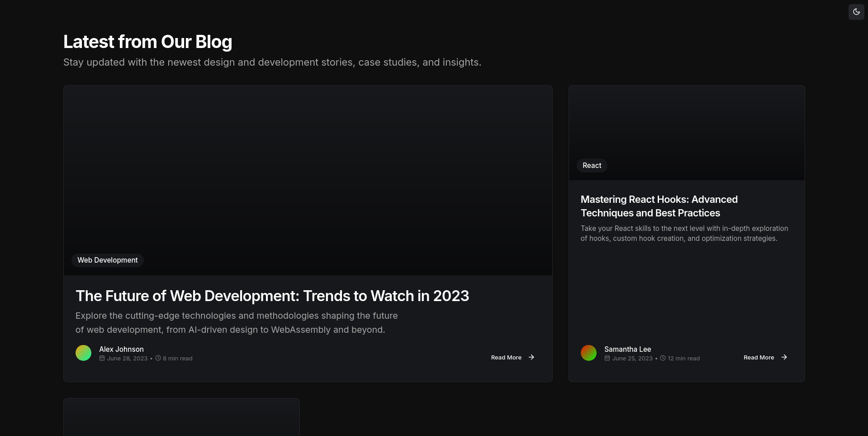
Task: Click Alex Johnson's green avatar
Action: 83,353
